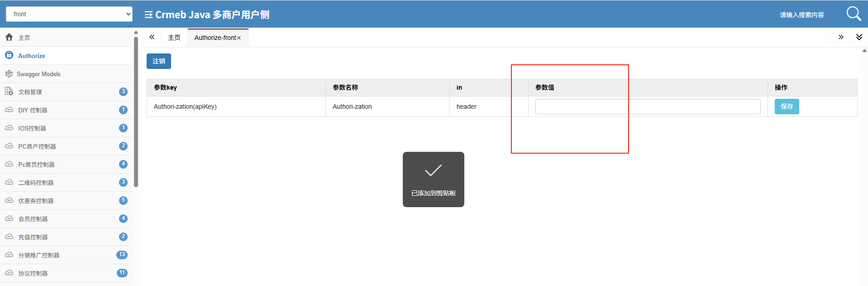Click the 参数key column header
The image size is (868, 286).
[x=236, y=87]
